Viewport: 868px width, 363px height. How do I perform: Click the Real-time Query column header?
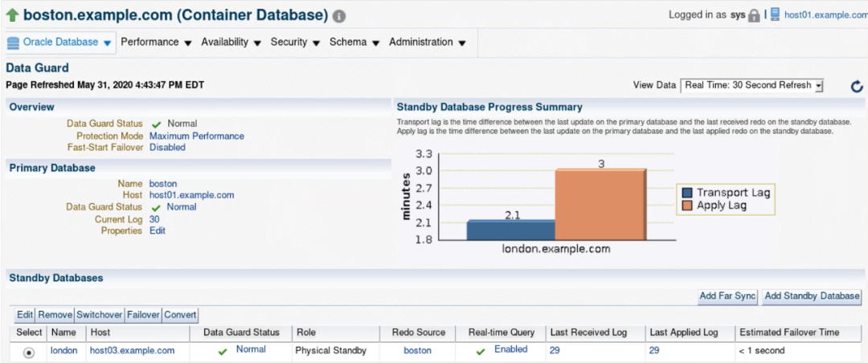point(502,332)
